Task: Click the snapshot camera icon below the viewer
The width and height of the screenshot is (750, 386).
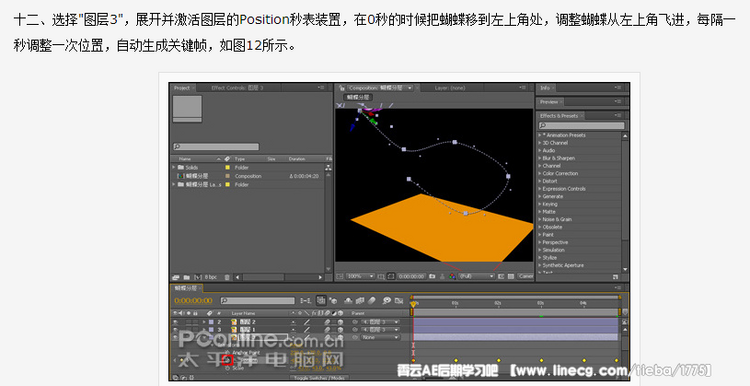Action: click(x=432, y=276)
